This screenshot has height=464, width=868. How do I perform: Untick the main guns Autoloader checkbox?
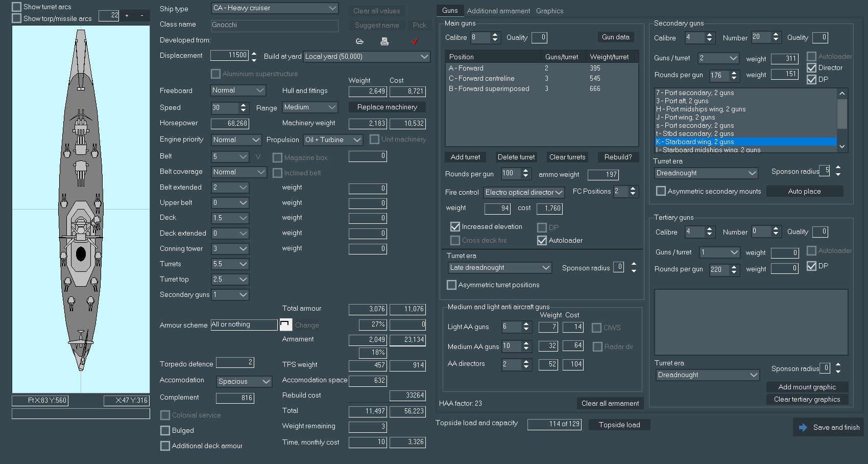click(x=542, y=240)
